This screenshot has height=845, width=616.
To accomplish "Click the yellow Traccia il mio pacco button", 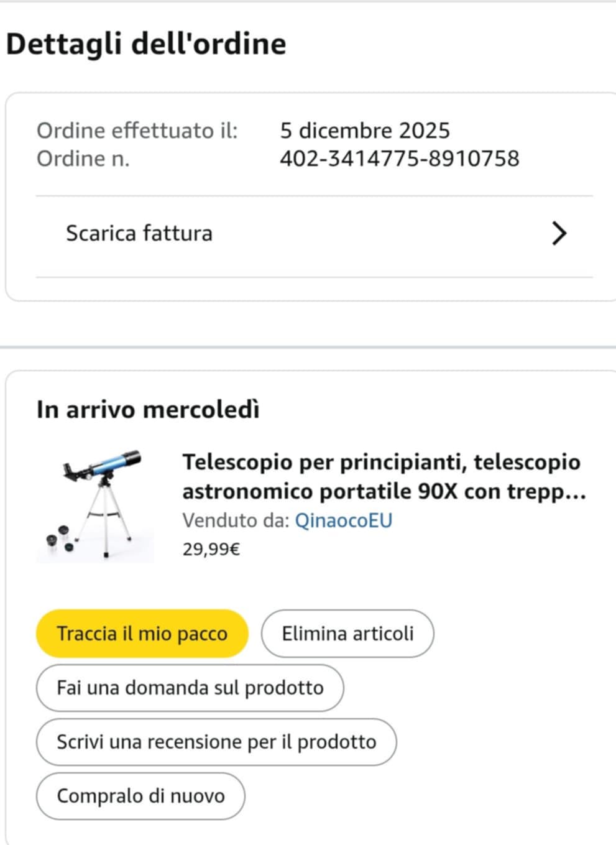I will tap(142, 634).
